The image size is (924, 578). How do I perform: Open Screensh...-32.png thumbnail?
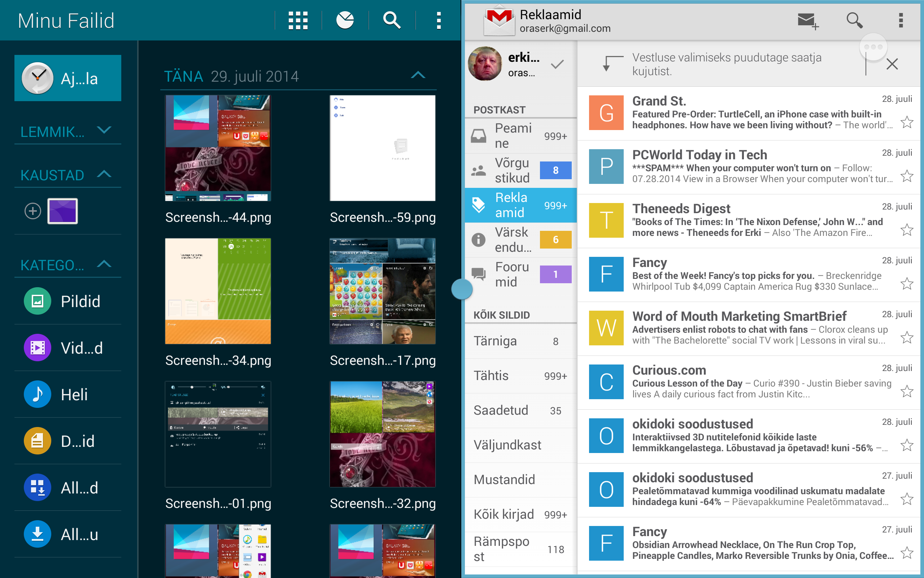(x=383, y=434)
